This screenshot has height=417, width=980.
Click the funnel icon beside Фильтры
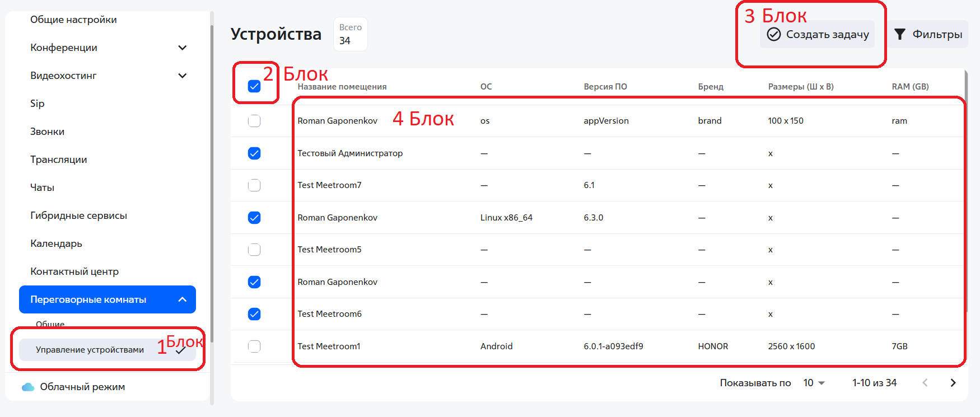pyautogui.click(x=899, y=34)
